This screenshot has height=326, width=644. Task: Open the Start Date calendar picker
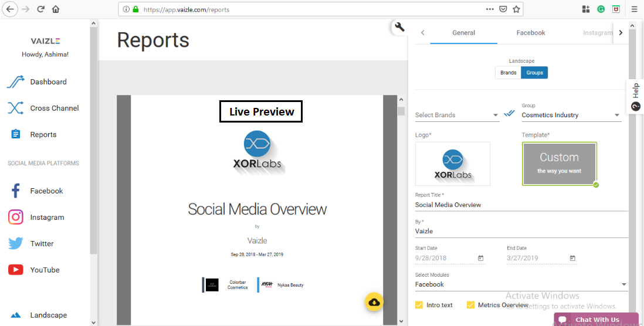point(480,258)
